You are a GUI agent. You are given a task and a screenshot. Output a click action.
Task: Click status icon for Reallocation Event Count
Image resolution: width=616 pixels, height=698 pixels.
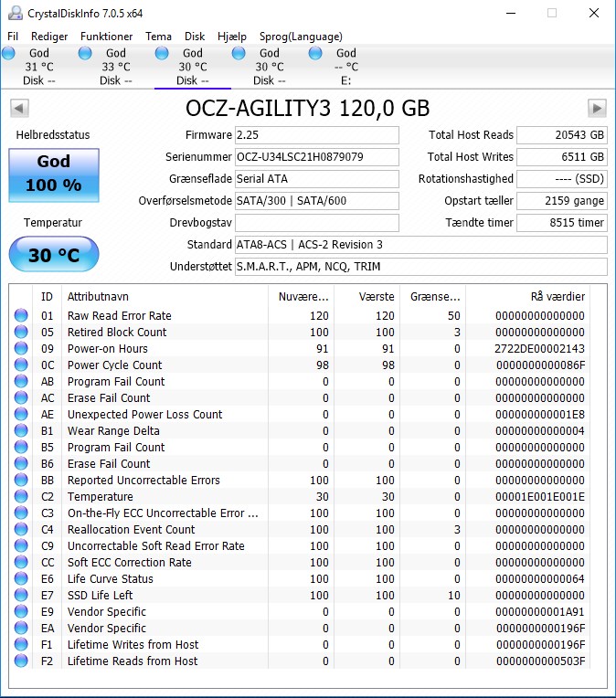point(21,529)
